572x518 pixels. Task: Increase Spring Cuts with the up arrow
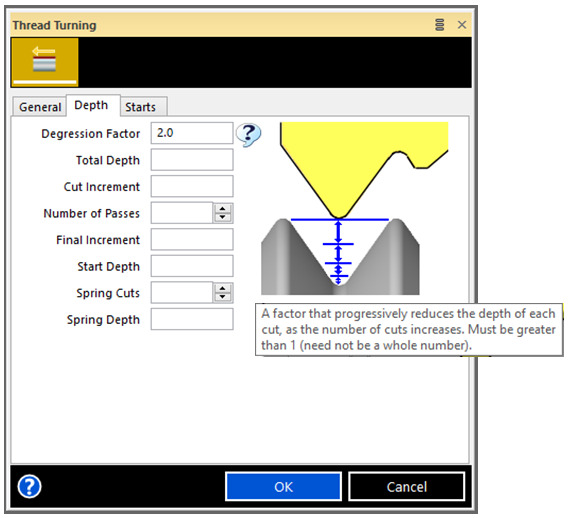pyautogui.click(x=223, y=289)
